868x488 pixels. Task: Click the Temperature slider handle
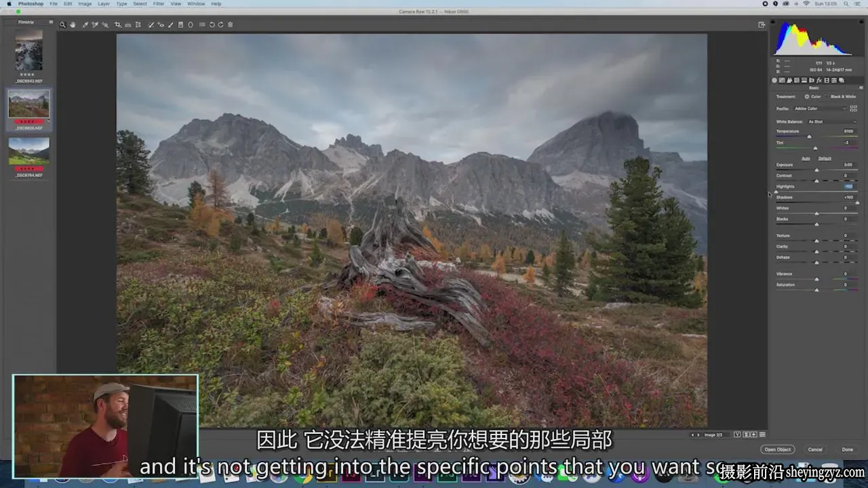point(809,137)
